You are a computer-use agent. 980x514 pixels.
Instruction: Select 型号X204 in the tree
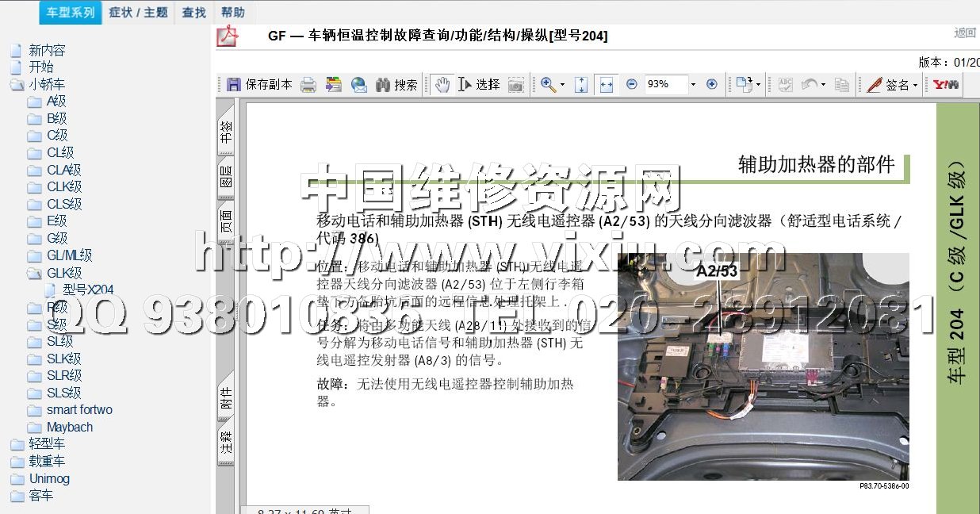coord(88,290)
